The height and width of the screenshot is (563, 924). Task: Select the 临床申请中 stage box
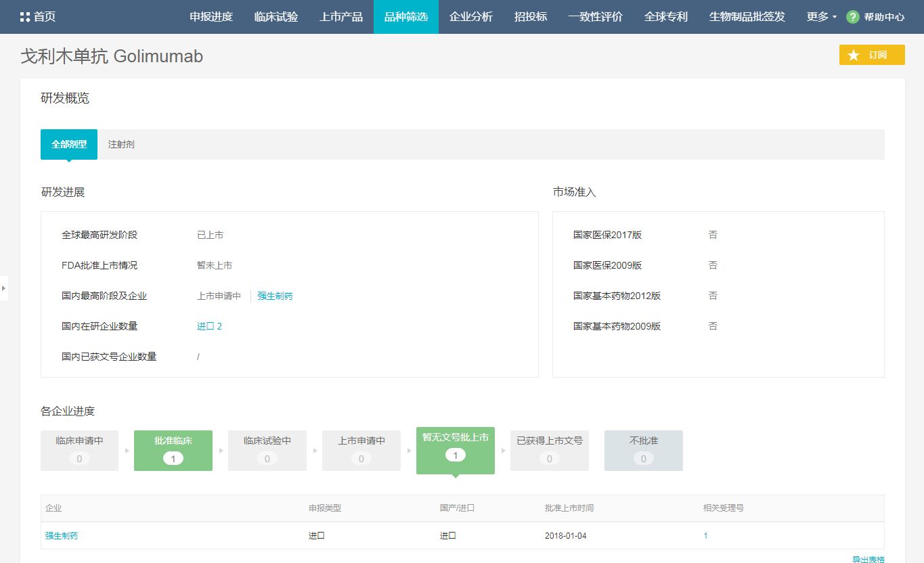point(79,451)
